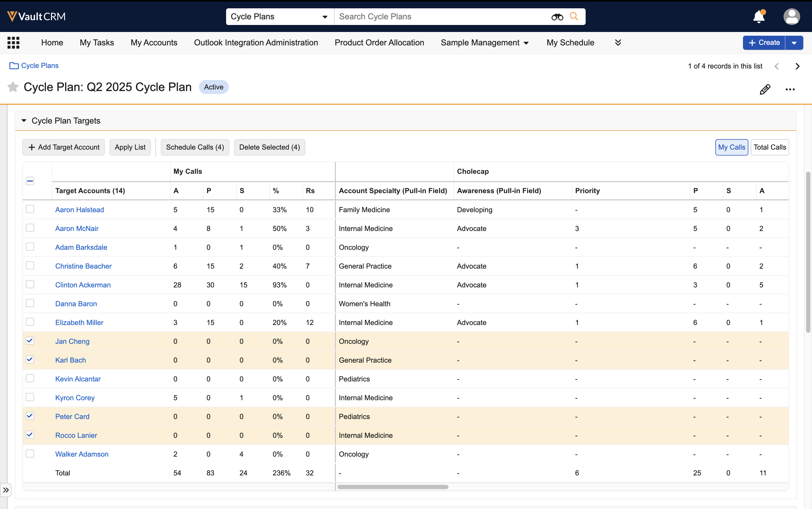The image size is (812, 509).
Task: Click the orange search magnifier icon
Action: (x=574, y=16)
